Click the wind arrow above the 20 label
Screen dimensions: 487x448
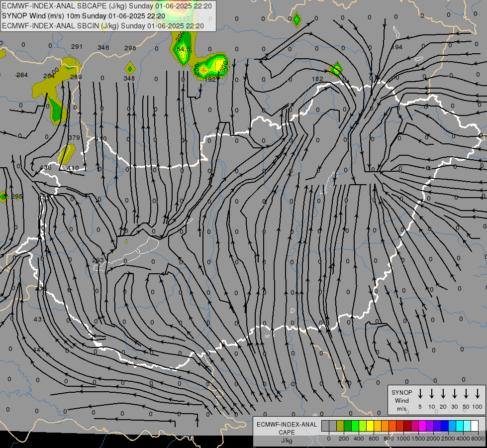pyautogui.click(x=443, y=393)
